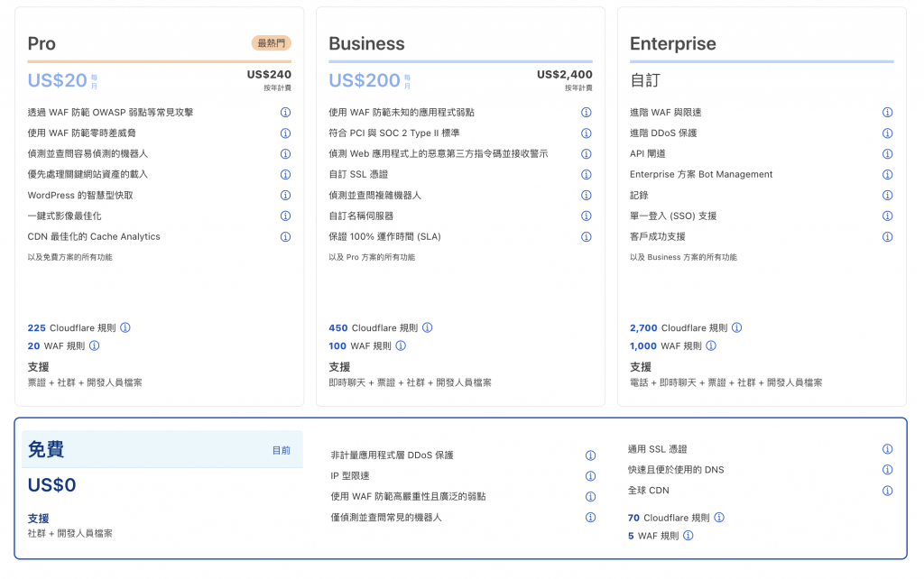Open info icon for CDN 最佳化的 Cache Analytics
The image size is (924, 579).
coord(285,237)
